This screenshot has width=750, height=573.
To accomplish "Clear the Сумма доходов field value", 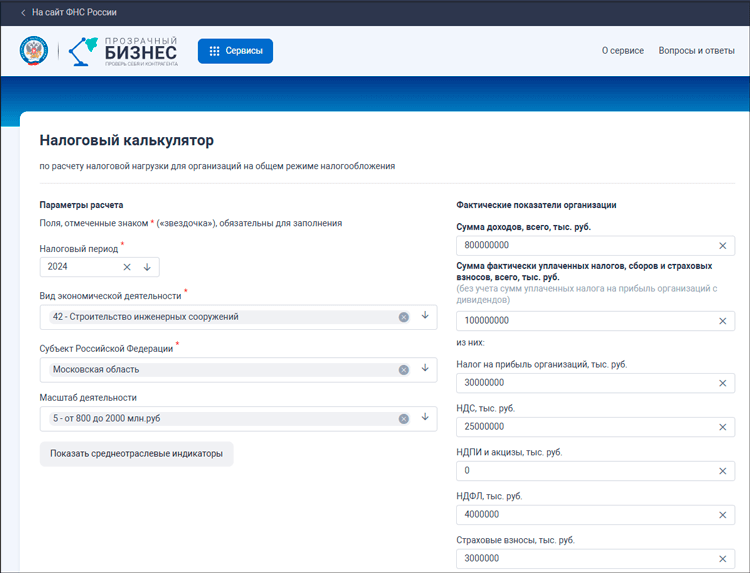I will pyautogui.click(x=722, y=245).
